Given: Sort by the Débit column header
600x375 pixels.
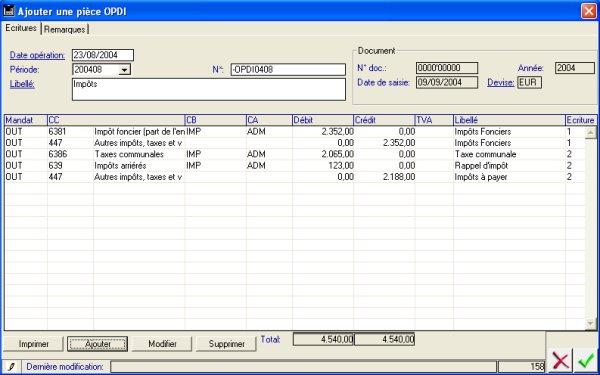Looking at the screenshot, I should [323, 120].
